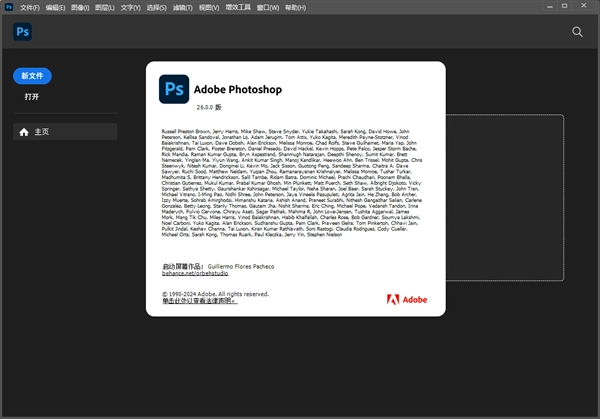This screenshot has width=600, height=419.
Task: Click the 打开 button
Action: [32, 97]
